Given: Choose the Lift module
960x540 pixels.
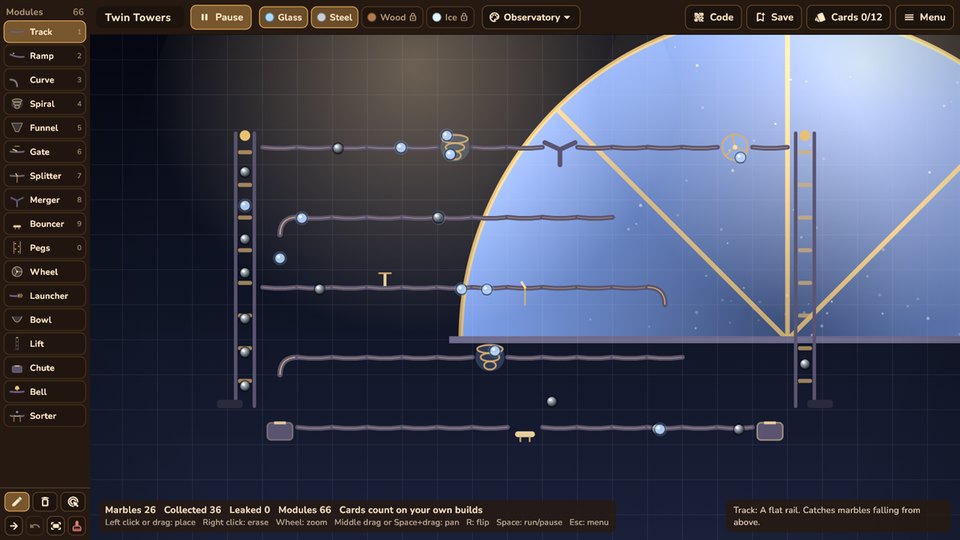Looking at the screenshot, I should click(45, 343).
